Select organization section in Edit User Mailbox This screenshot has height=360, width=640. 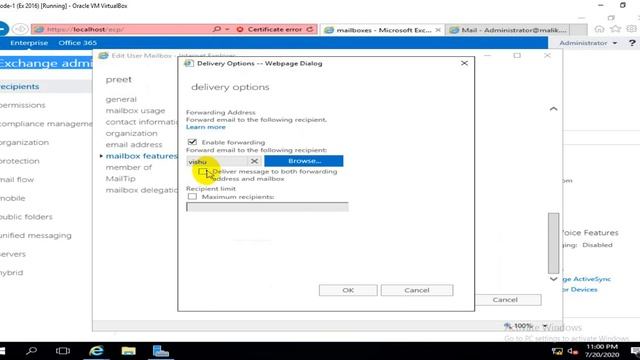pos(131,133)
